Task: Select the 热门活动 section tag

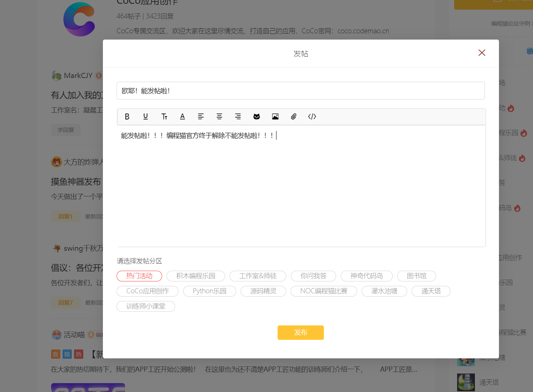Action: 139,276
